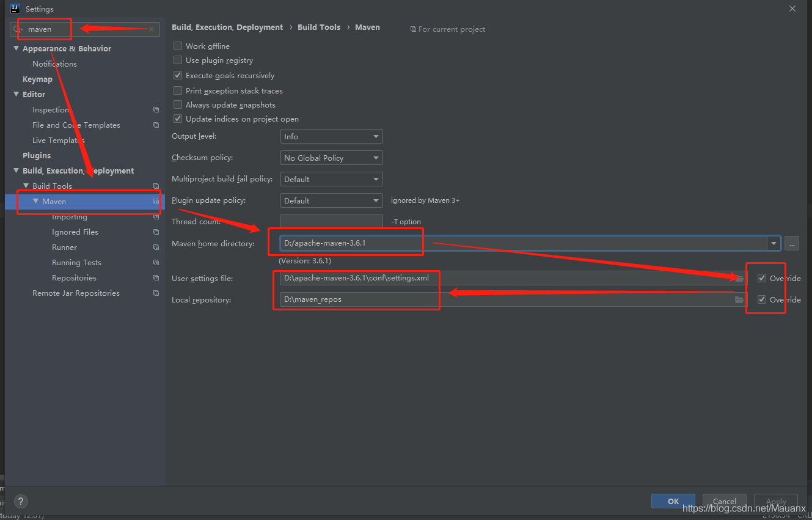Viewport: 812px width, 520px height.
Task: Collapse the Maven tree node
Action: point(36,201)
